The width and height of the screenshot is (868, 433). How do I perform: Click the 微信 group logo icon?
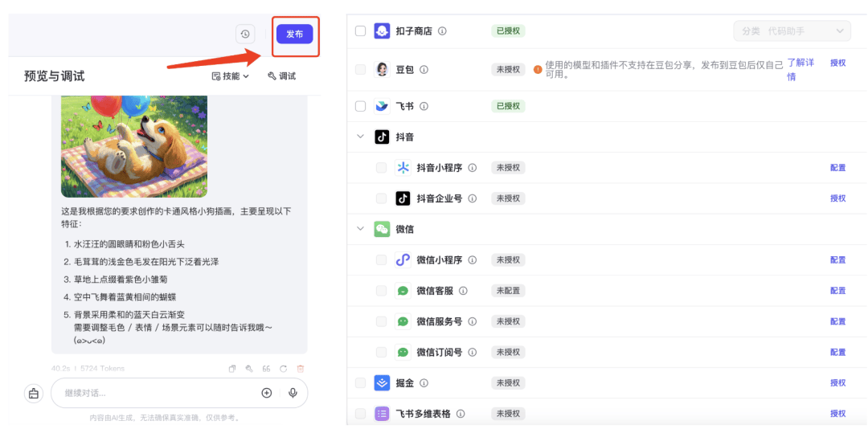(382, 229)
